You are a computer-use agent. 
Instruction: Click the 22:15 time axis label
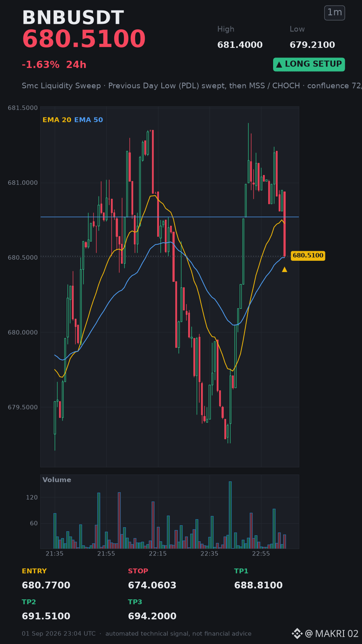pos(158,554)
